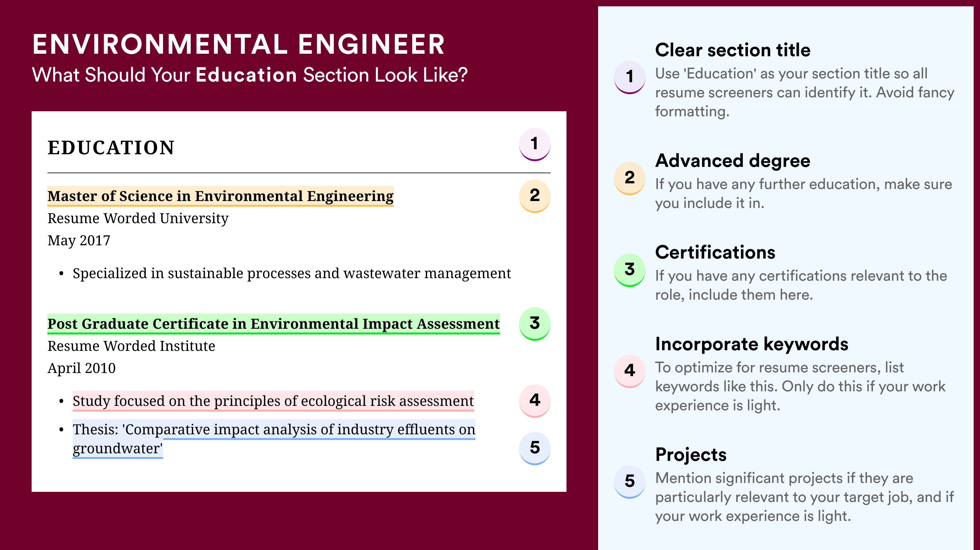Image resolution: width=980 pixels, height=550 pixels.
Task: Click the 'Mention significant projects' description
Action: pyautogui.click(x=804, y=497)
